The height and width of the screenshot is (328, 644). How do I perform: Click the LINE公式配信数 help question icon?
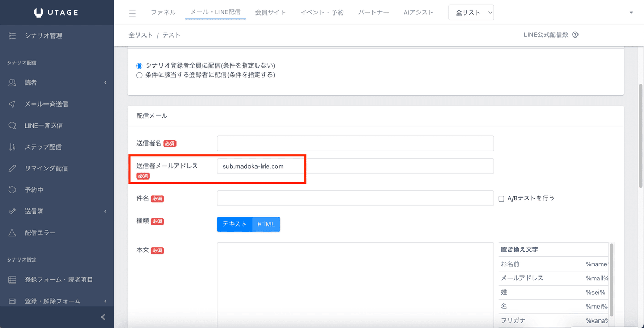pyautogui.click(x=575, y=35)
